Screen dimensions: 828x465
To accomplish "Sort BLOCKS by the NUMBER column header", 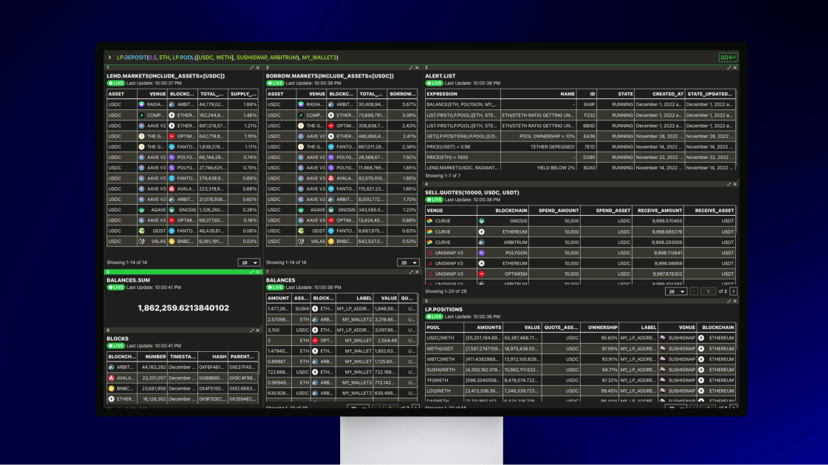I will pos(153,357).
